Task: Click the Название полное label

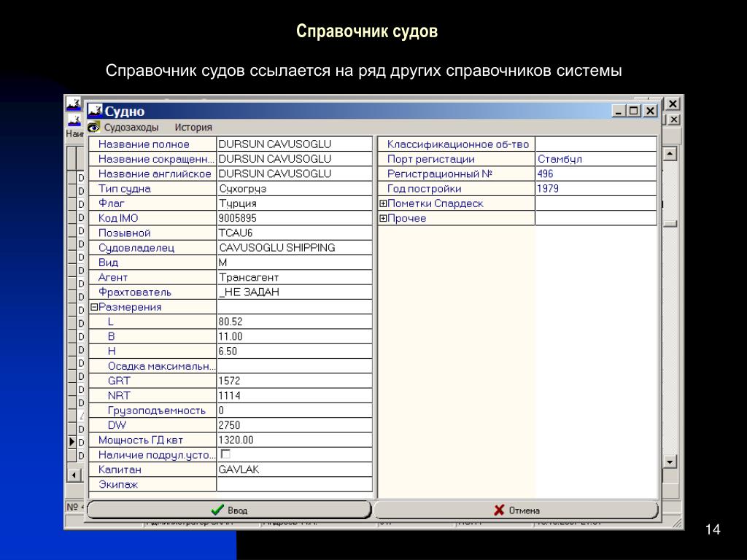Action: pos(144,144)
